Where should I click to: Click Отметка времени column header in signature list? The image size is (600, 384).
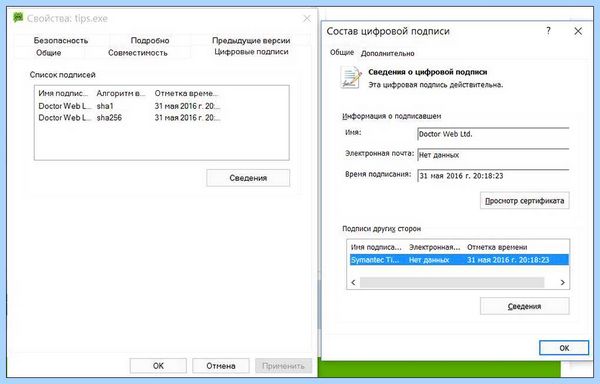tap(187, 93)
